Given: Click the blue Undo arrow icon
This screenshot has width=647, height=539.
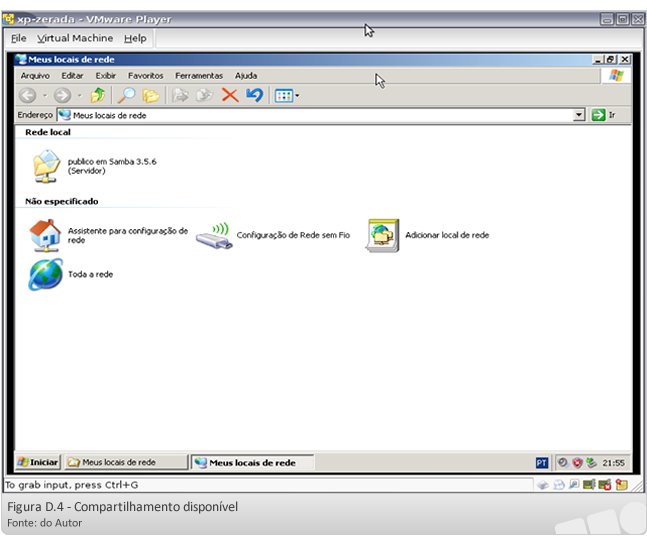Looking at the screenshot, I should [x=255, y=95].
